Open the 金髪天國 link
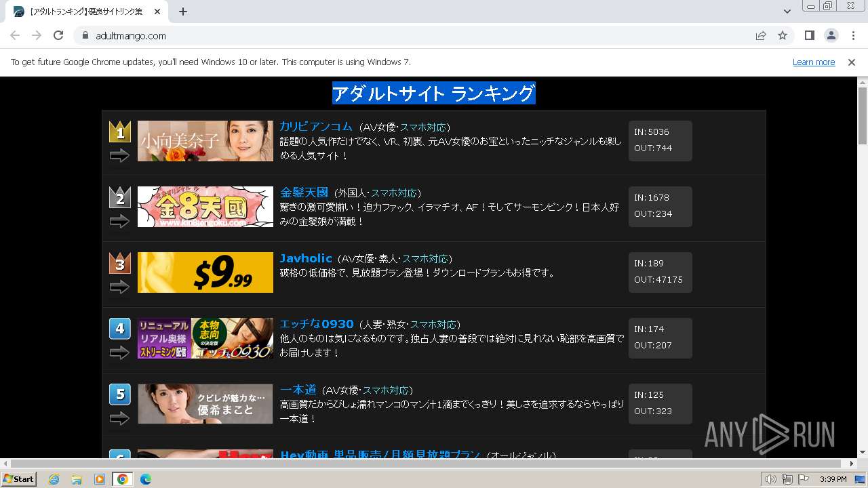The width and height of the screenshot is (868, 488). [x=304, y=192]
